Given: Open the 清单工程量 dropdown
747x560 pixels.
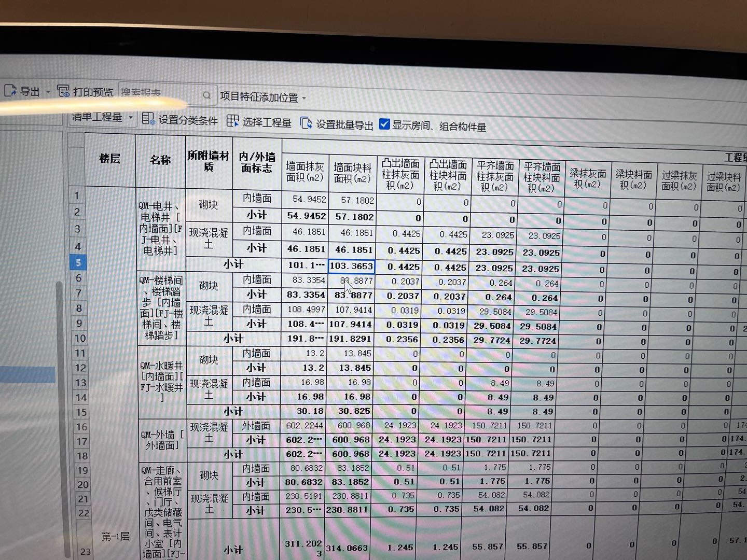Looking at the screenshot, I should [x=102, y=117].
